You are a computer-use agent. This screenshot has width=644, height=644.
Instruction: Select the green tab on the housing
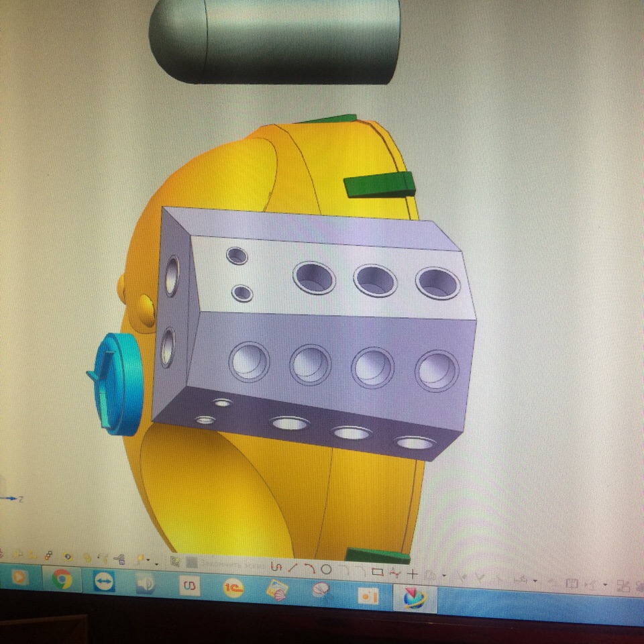379,184
